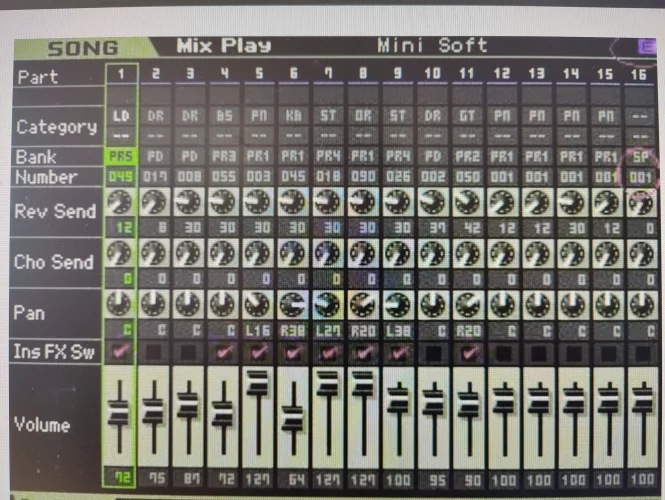Screen dimensions: 665x500
Task: Open the Bank PRS field for part 1
Action: [x=119, y=157]
